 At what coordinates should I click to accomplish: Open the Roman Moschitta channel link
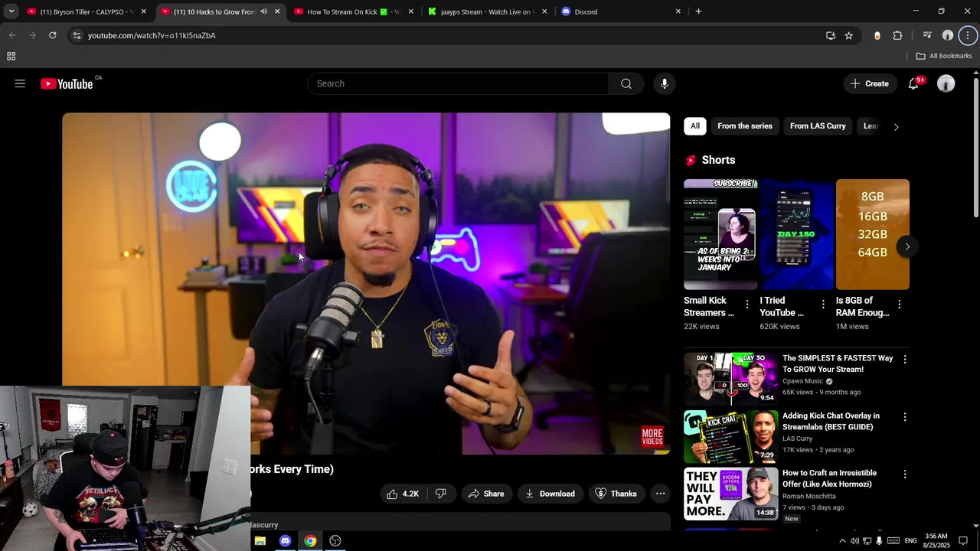pyautogui.click(x=809, y=496)
